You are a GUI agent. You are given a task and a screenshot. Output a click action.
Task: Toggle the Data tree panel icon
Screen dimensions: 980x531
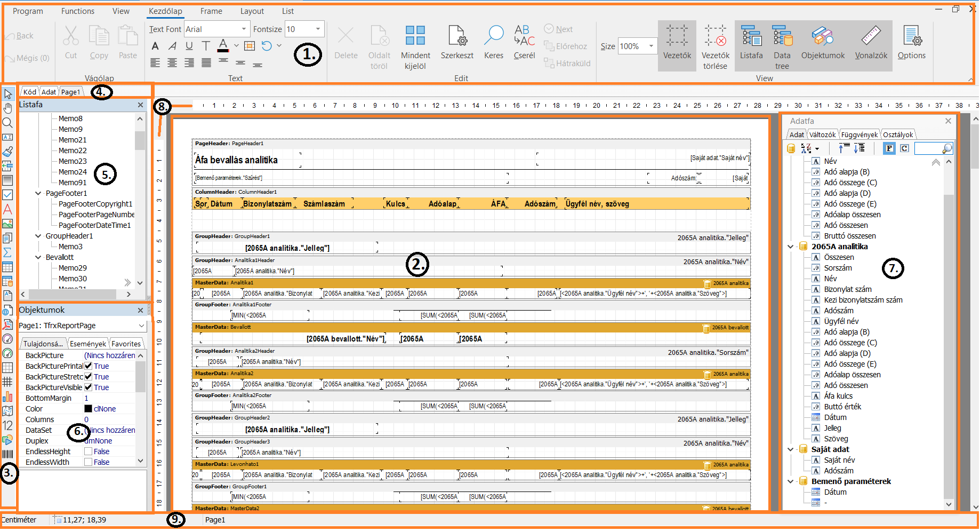coord(782,36)
